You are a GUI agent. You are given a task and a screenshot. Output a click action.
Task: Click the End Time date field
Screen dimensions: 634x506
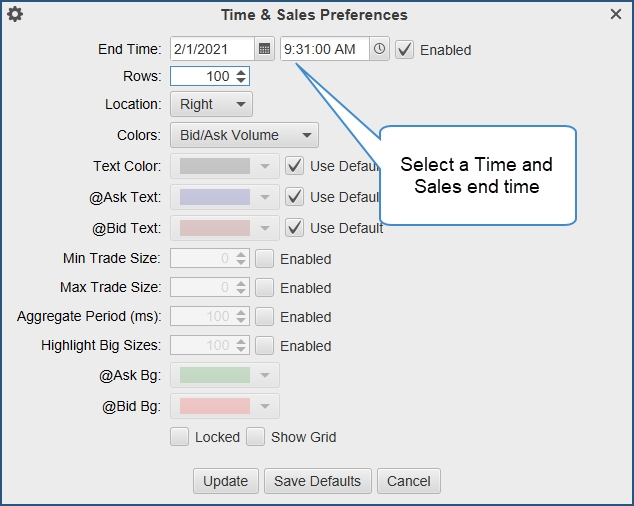tap(212, 49)
